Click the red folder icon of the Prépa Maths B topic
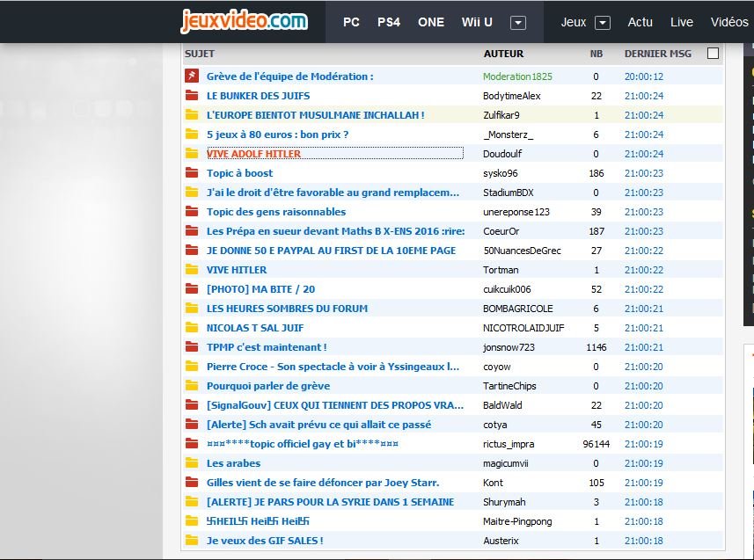Image resolution: width=754 pixels, height=560 pixels. click(191, 231)
